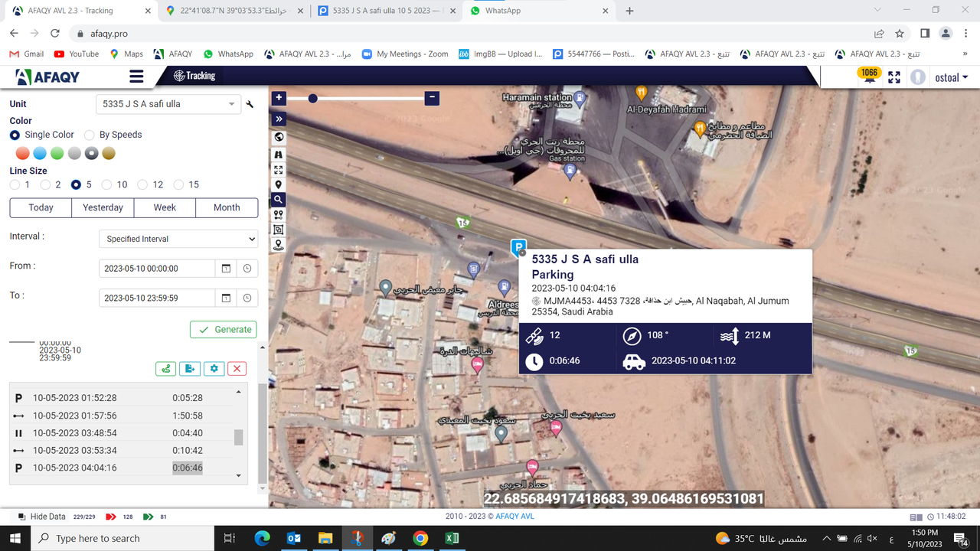
Task: Set Line Size to 10
Action: [x=107, y=184]
